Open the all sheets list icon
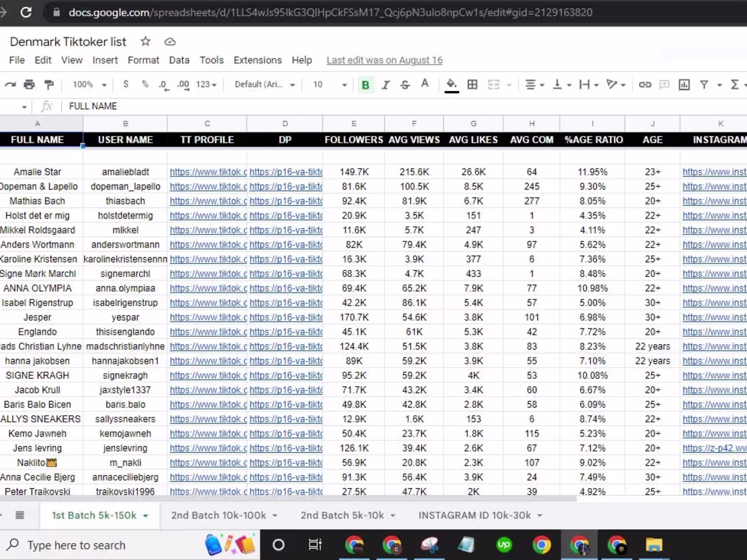The width and height of the screenshot is (747, 560). 20,515
